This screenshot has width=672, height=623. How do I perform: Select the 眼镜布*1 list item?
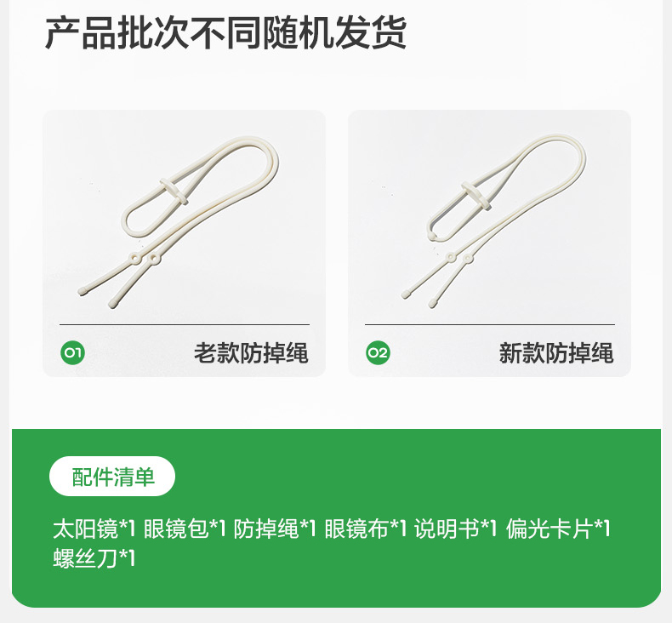coord(365,529)
